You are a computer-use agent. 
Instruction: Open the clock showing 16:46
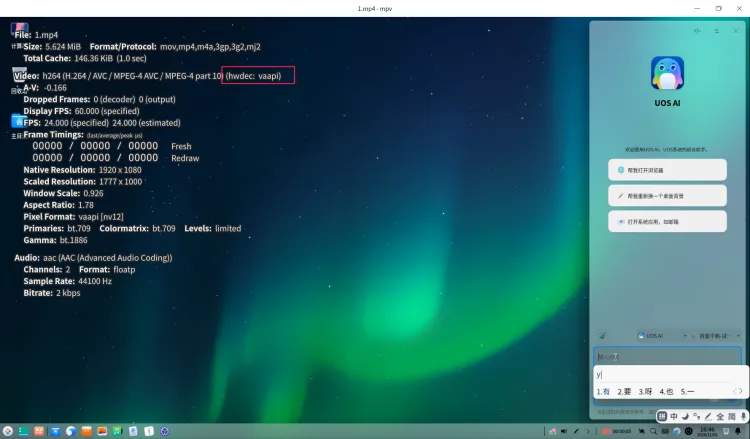(x=707, y=431)
